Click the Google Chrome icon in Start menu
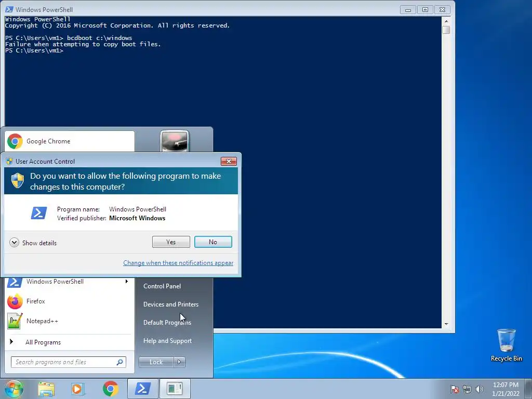Image resolution: width=532 pixels, height=399 pixels. (x=15, y=141)
